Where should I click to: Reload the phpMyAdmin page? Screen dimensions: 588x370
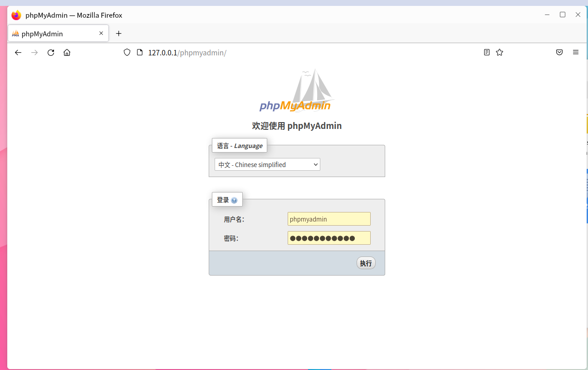coord(51,53)
